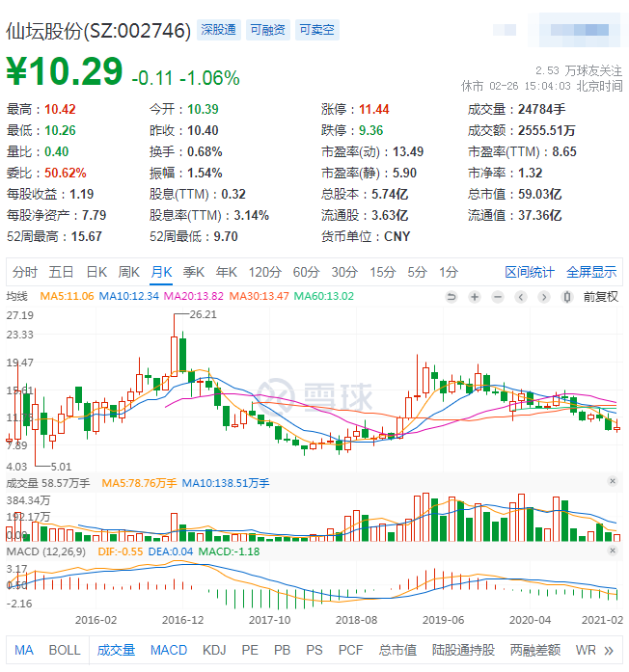This screenshot has height=672, width=629.
Task: Click MA60:13.02 legend label
Action: 324,297
